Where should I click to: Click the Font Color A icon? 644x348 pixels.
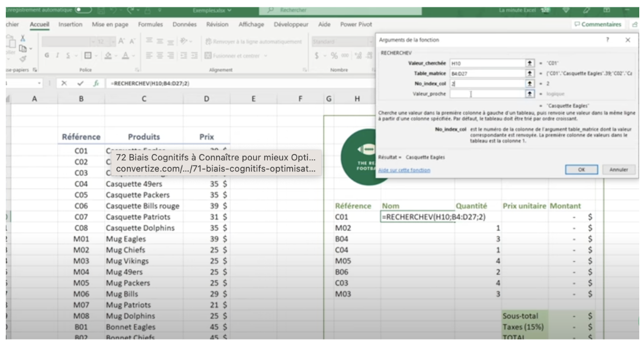coord(126,56)
